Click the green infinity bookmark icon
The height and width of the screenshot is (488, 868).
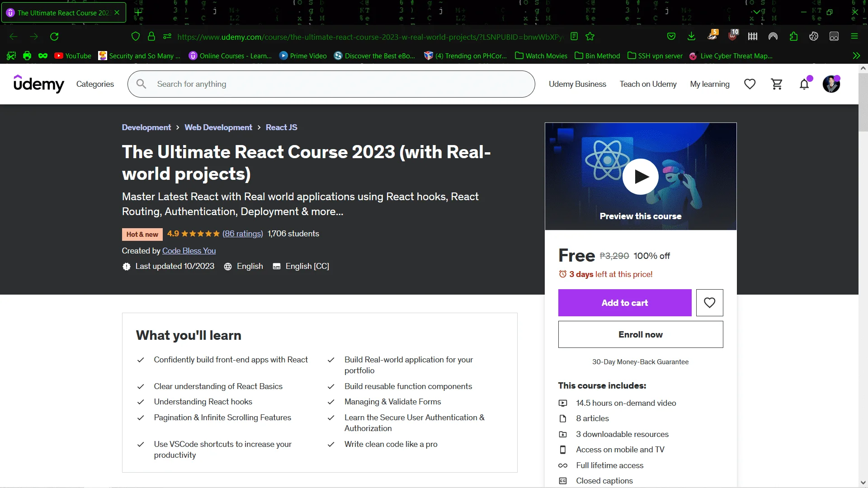pos(43,56)
